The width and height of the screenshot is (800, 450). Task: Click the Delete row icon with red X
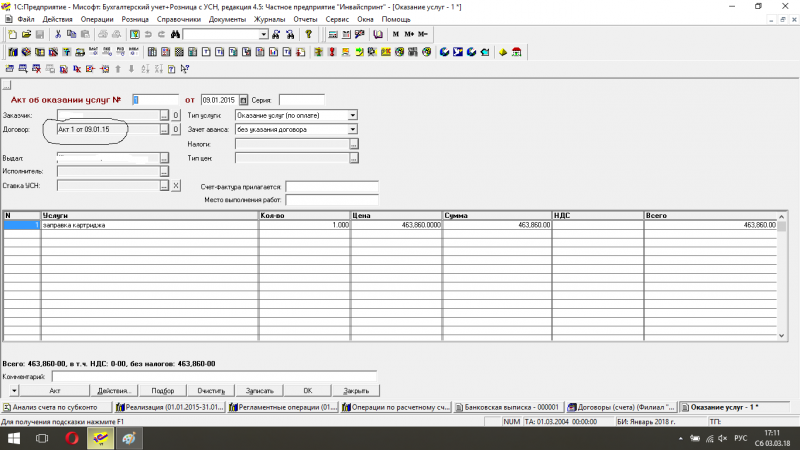click(x=36, y=69)
